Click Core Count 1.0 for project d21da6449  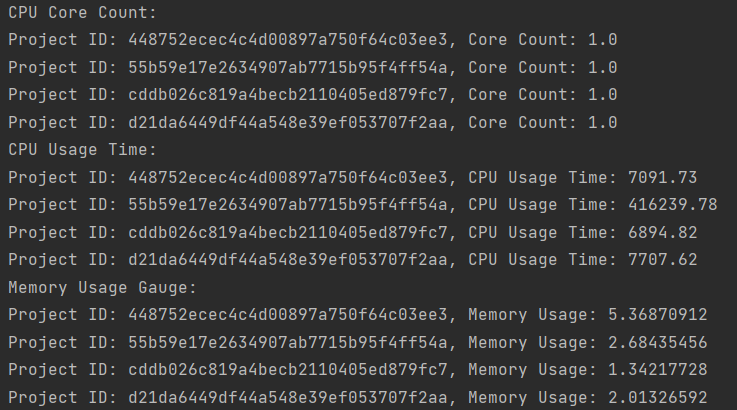(603, 123)
